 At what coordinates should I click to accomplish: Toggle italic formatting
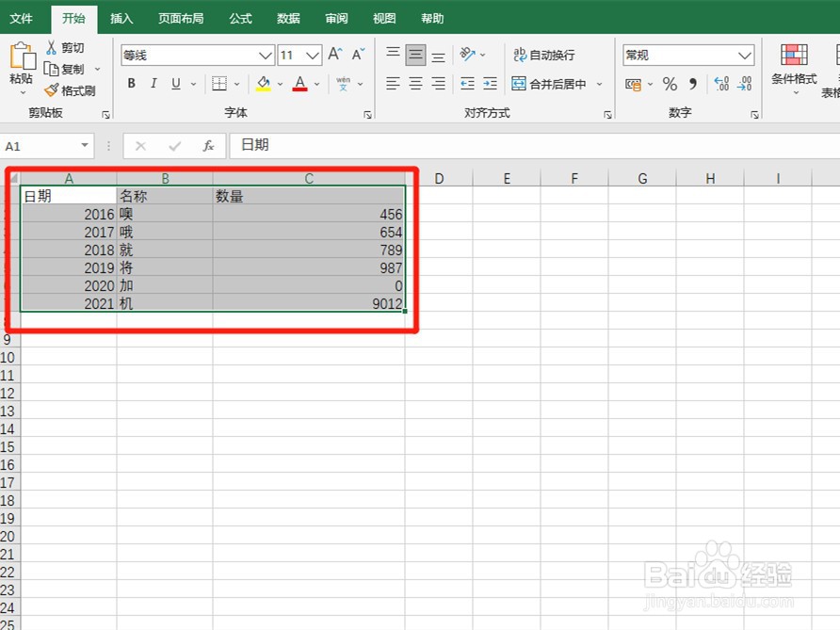point(153,84)
